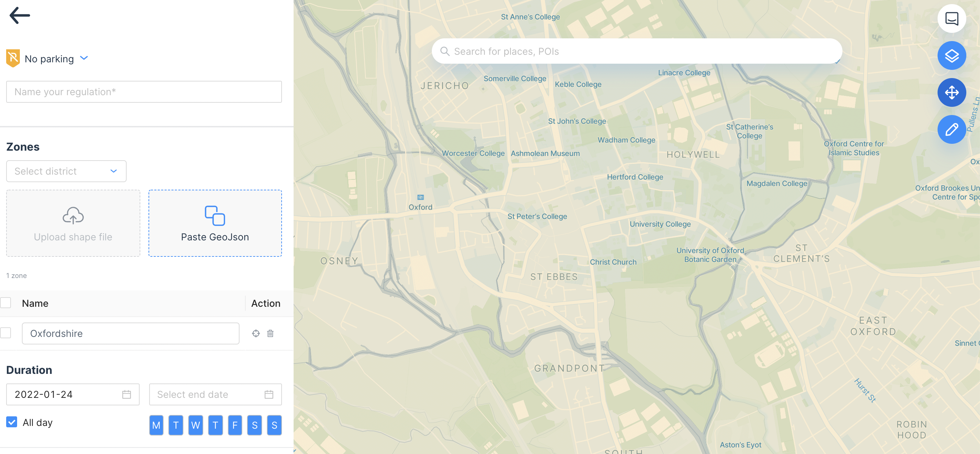Locate Oxfordshire zone with crosshair icon
This screenshot has width=980, height=454.
256,333
